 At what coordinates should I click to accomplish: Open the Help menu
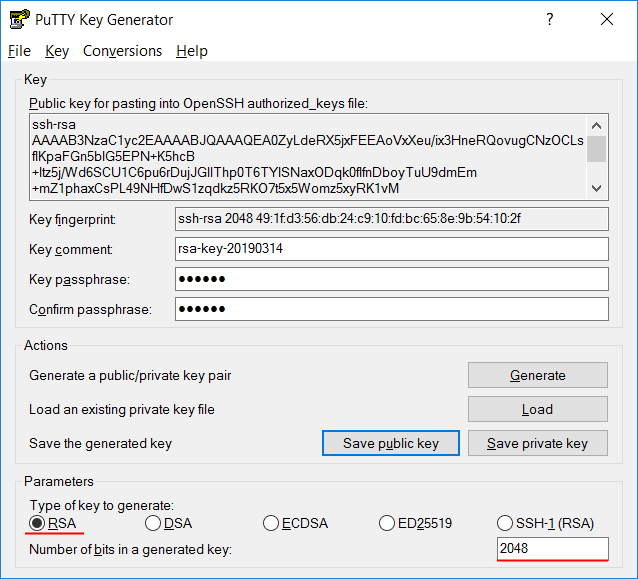click(x=191, y=51)
